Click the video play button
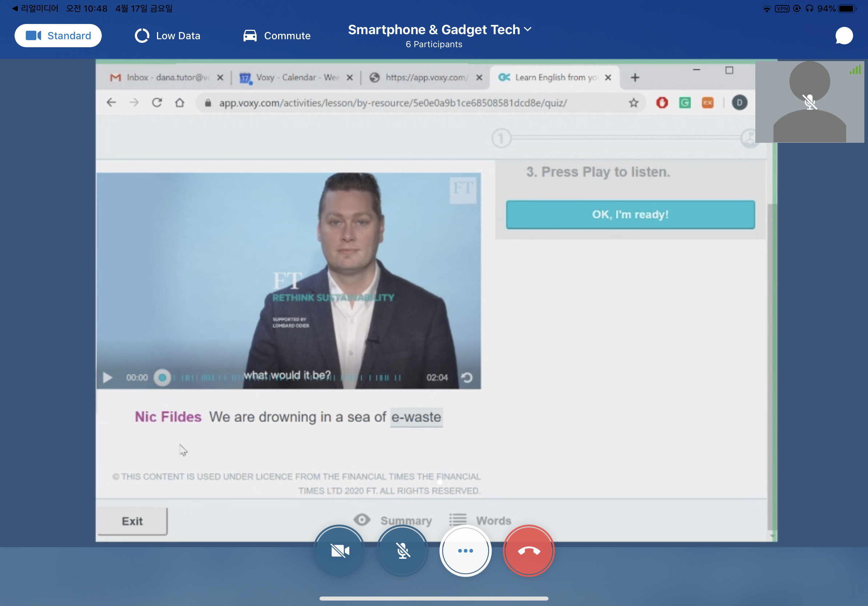The width and height of the screenshot is (868, 606). (x=107, y=377)
